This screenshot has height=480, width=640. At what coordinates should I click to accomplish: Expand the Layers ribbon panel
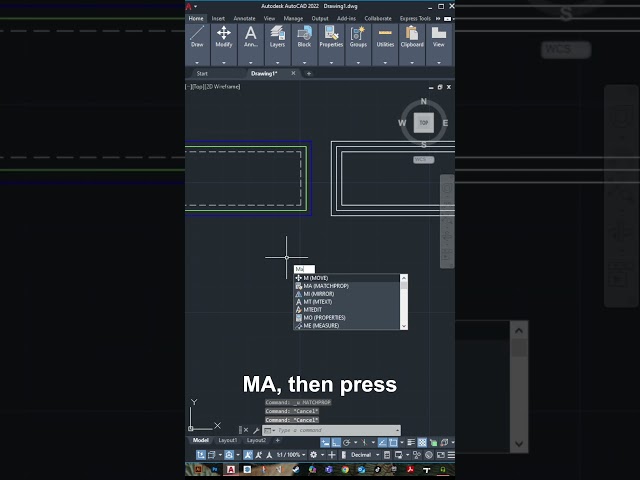pos(278,63)
